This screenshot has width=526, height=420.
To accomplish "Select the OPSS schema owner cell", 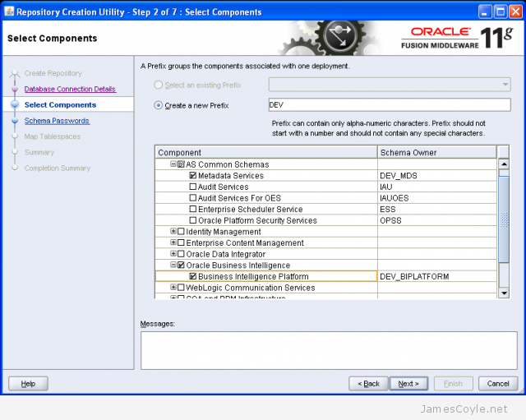I will click(x=437, y=220).
